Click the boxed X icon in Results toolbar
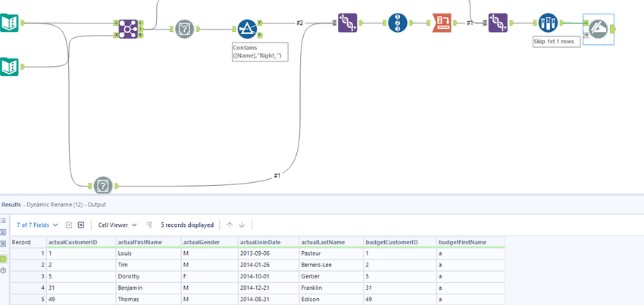The width and height of the screenshot is (644, 305). pyautogui.click(x=81, y=225)
